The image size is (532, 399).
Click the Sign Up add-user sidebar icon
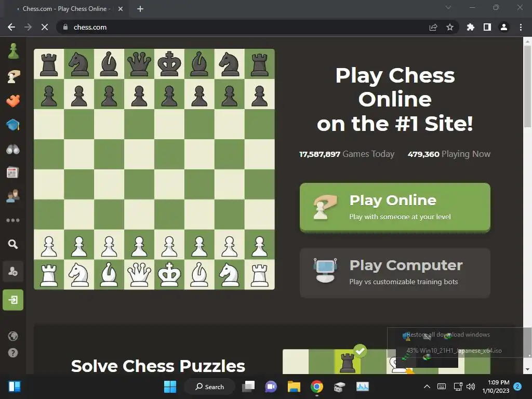tap(13, 271)
